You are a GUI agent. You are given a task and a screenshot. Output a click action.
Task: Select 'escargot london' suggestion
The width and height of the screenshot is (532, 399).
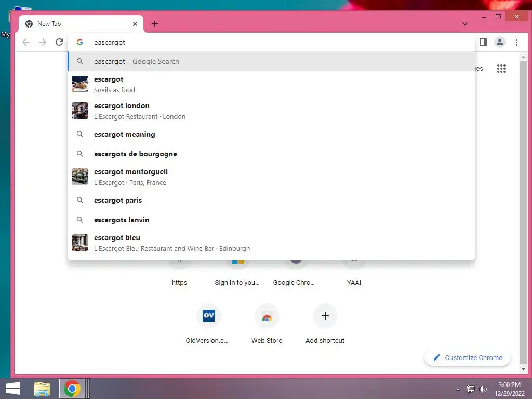click(271, 111)
